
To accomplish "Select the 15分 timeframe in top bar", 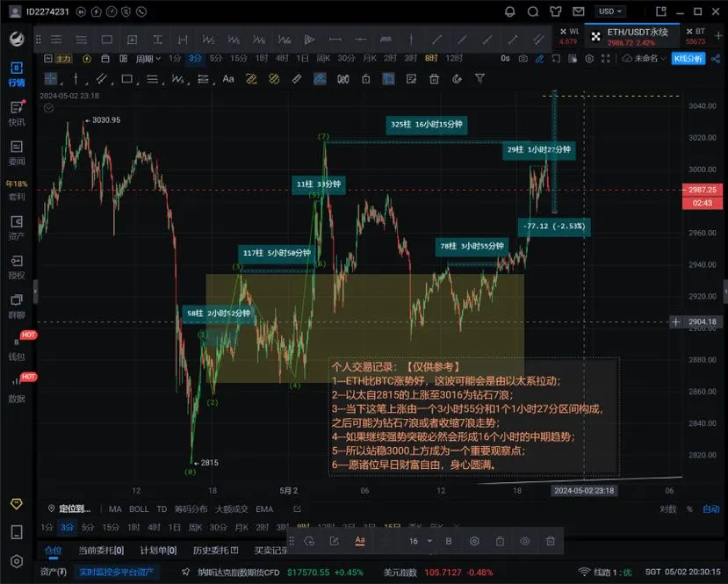I will 239,59.
